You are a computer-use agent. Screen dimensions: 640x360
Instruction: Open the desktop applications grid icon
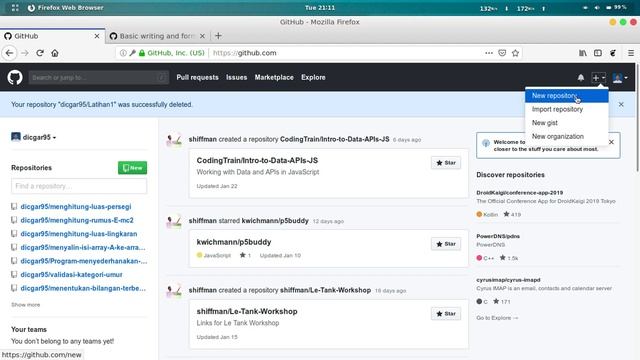(15, 8)
